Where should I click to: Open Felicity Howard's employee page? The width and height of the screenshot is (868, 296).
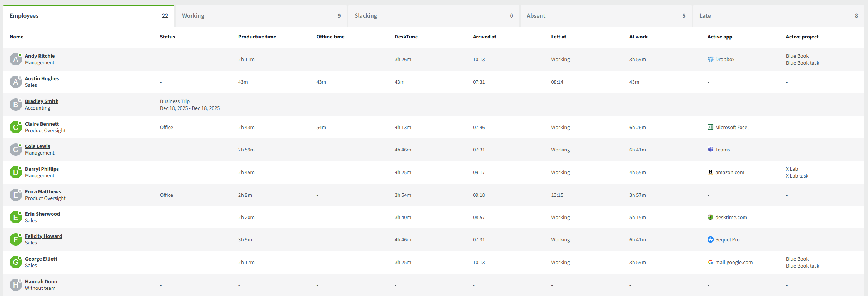tap(43, 236)
